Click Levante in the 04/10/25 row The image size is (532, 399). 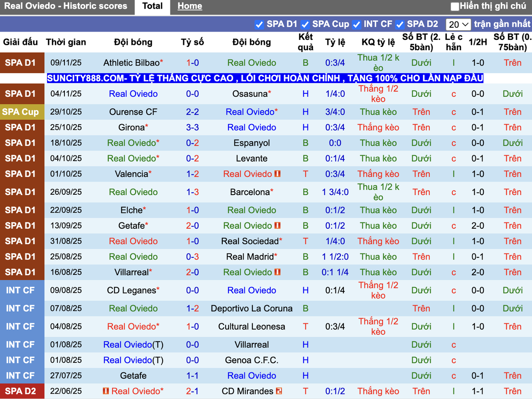coord(251,158)
